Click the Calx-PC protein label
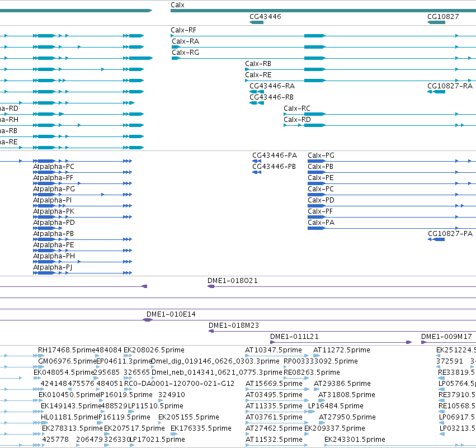 point(321,189)
